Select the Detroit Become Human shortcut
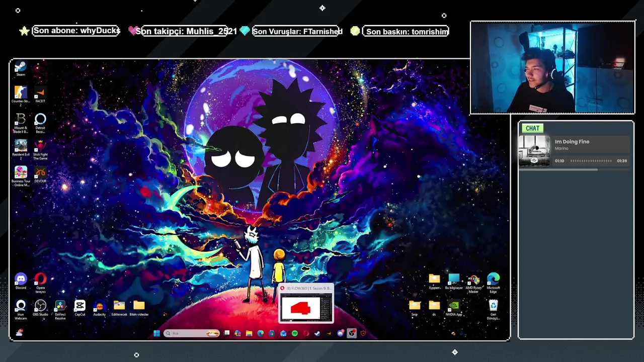The image size is (644, 362). pos(40,123)
